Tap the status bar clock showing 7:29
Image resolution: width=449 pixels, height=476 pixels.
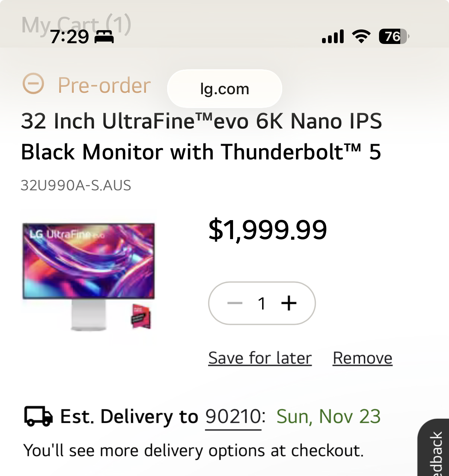point(70,37)
